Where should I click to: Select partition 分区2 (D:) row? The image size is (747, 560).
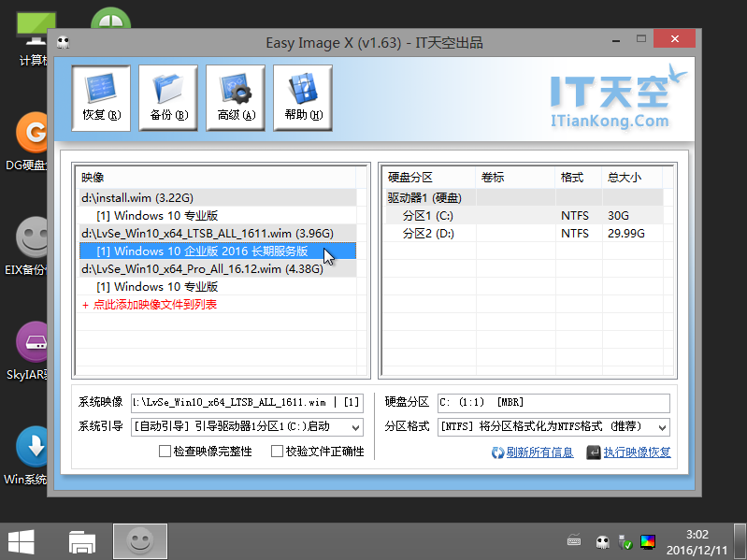pyautogui.click(x=524, y=234)
